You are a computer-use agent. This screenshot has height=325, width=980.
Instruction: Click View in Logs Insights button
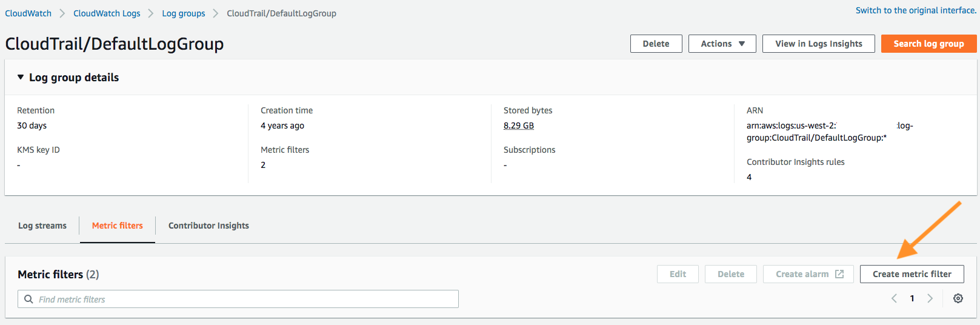[819, 44]
